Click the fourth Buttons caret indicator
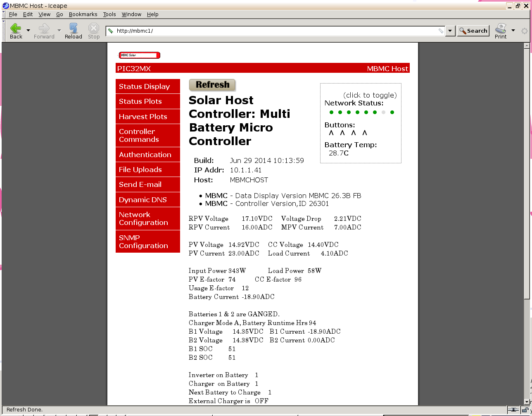Screen dimensions: 532x416 click(x=365, y=133)
